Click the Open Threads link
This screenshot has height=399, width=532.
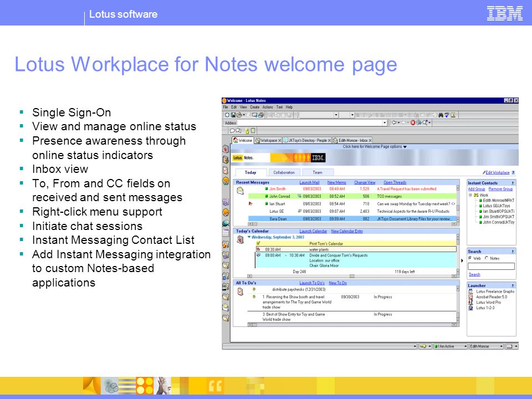[395, 182]
